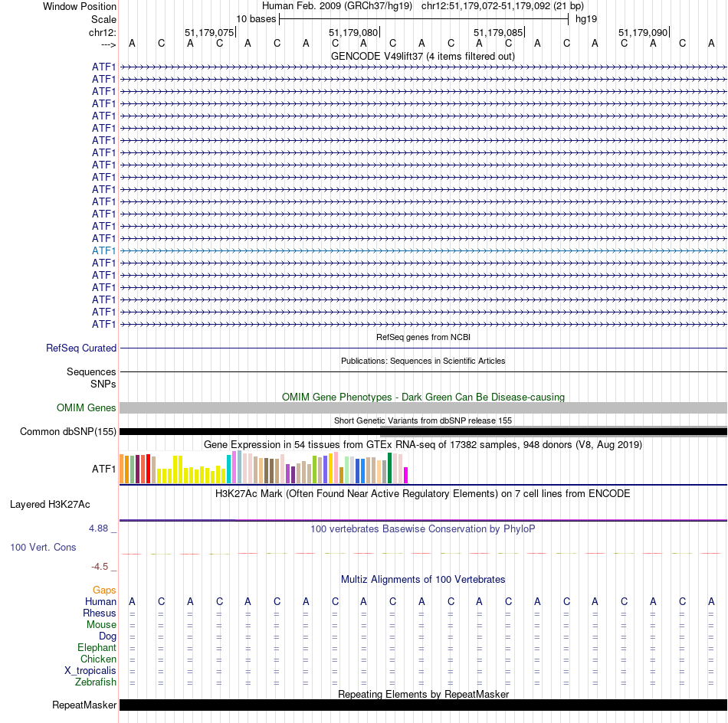This screenshot has width=728, height=723.
Task: Click the dark green GTEx expression bar
Action: (x=389, y=468)
